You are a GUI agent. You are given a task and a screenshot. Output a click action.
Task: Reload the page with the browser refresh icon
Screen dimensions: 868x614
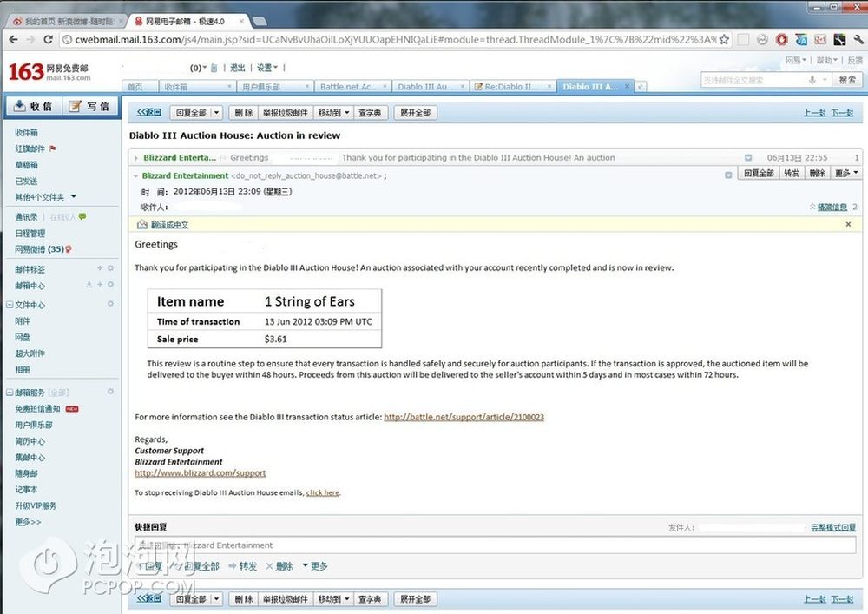[x=48, y=39]
